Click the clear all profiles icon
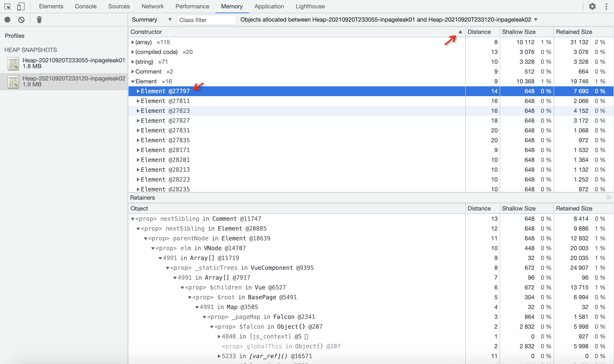This screenshot has height=364, width=614. point(21,20)
